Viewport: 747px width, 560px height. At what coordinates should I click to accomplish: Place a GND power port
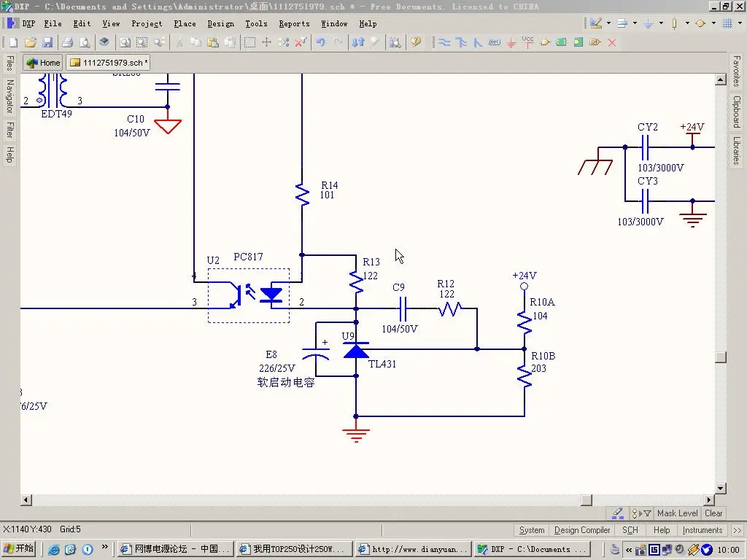pos(511,42)
